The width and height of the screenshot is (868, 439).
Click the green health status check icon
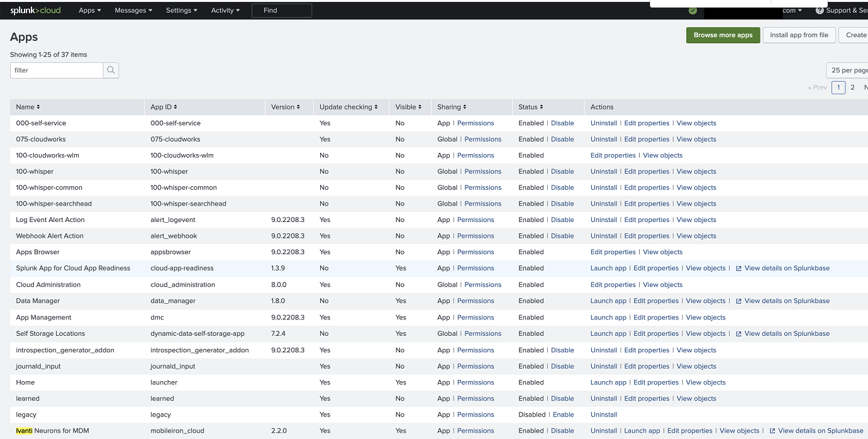point(693,11)
